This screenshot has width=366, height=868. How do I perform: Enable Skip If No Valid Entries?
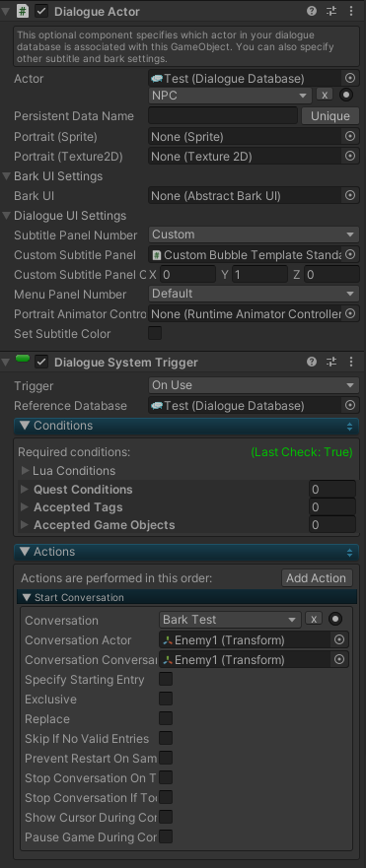click(166, 738)
